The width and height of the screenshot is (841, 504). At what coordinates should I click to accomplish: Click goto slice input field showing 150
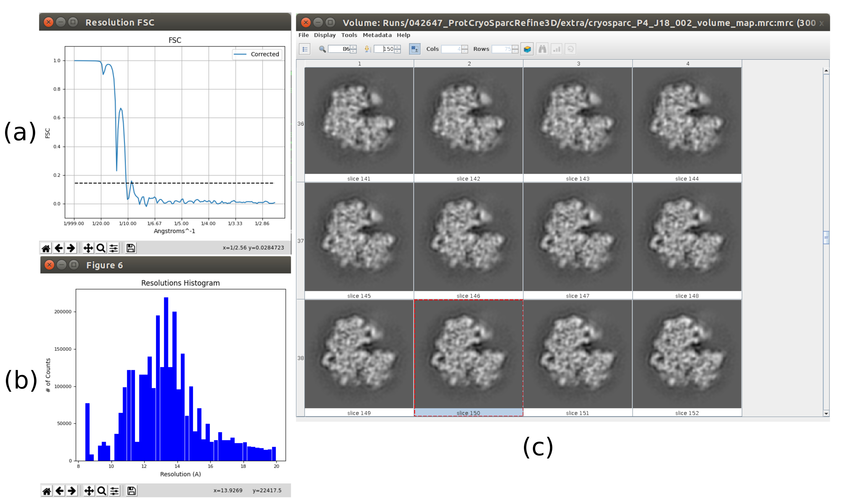pos(384,49)
